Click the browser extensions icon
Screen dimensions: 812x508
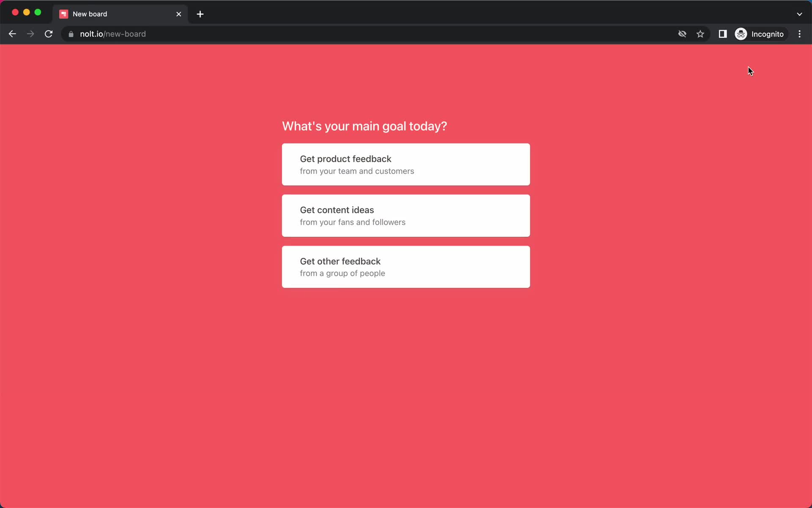click(723, 34)
